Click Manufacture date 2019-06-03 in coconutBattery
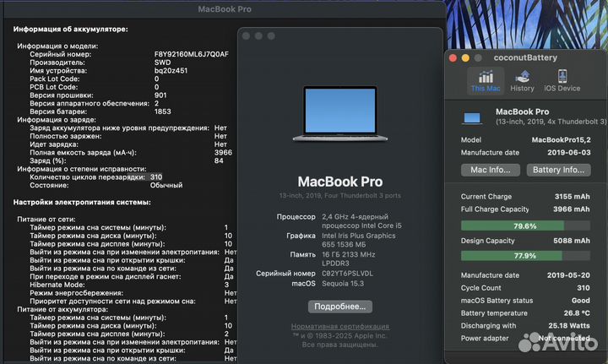The height and width of the screenshot is (364, 608). (568, 152)
